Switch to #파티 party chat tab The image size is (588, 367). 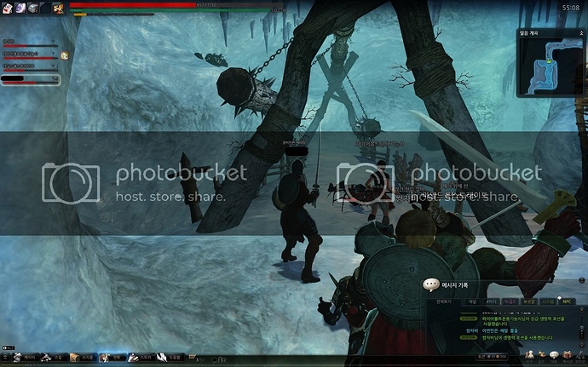(x=492, y=301)
